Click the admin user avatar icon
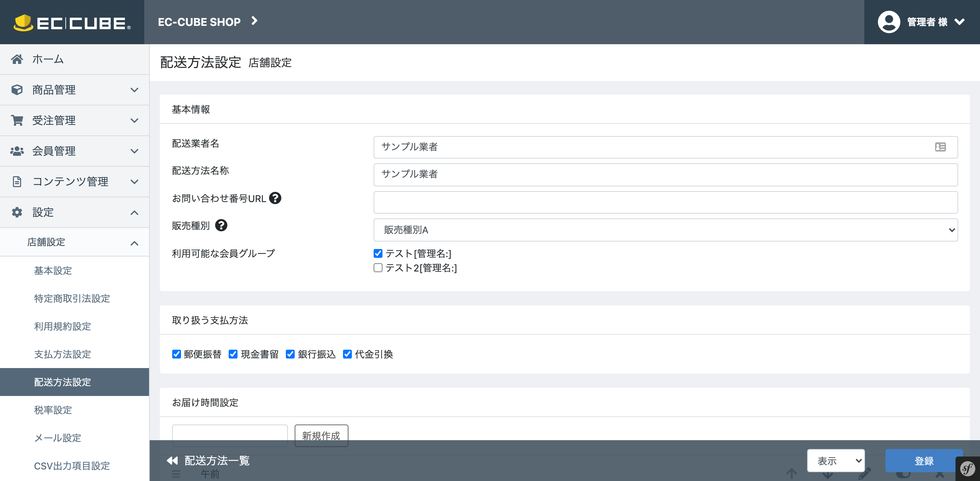The width and height of the screenshot is (980, 481). (889, 22)
